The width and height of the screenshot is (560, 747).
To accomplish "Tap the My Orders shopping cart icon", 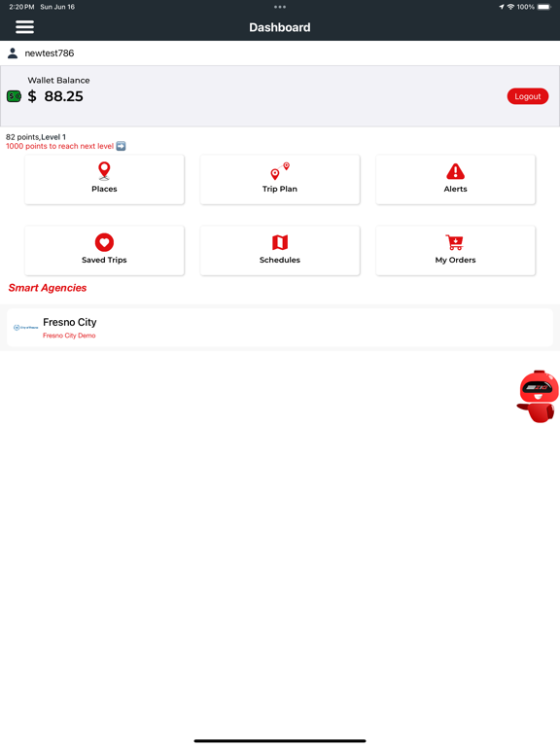I will pos(455,242).
